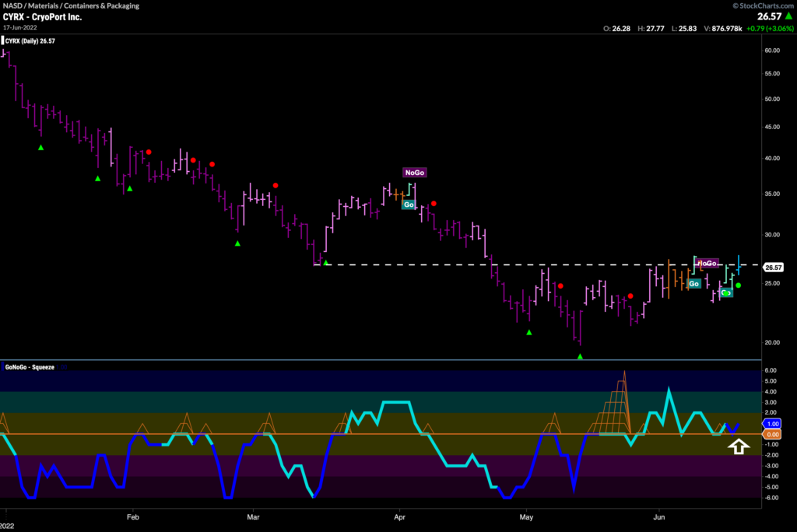Click the 26.57 current price tag on price axis

[x=773, y=268]
